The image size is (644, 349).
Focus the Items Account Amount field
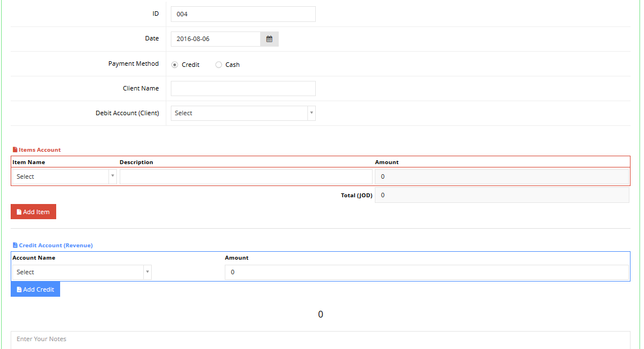tap(502, 176)
